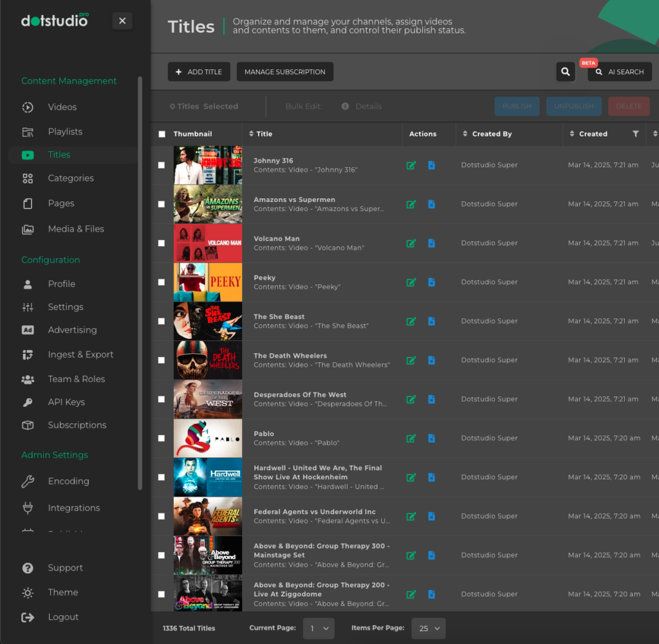Open the Ingest & Export panel

coord(28,354)
